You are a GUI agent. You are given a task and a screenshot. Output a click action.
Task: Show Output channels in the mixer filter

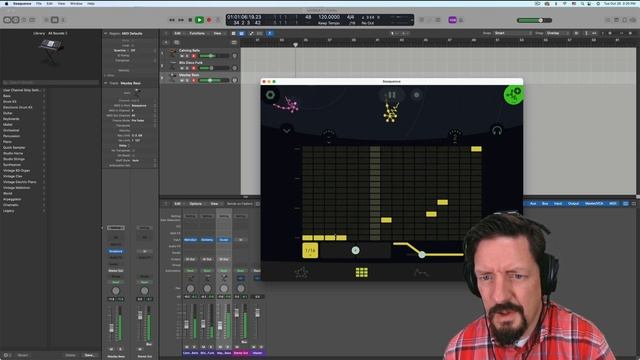pos(573,203)
